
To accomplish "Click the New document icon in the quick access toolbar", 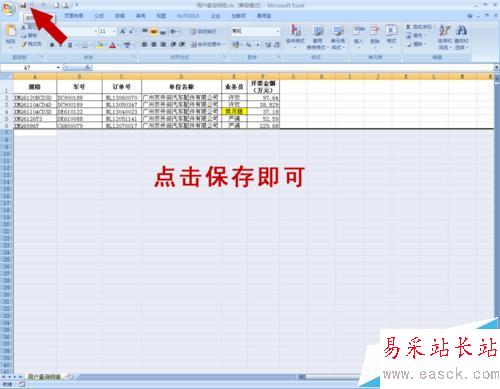I will 56,5.
